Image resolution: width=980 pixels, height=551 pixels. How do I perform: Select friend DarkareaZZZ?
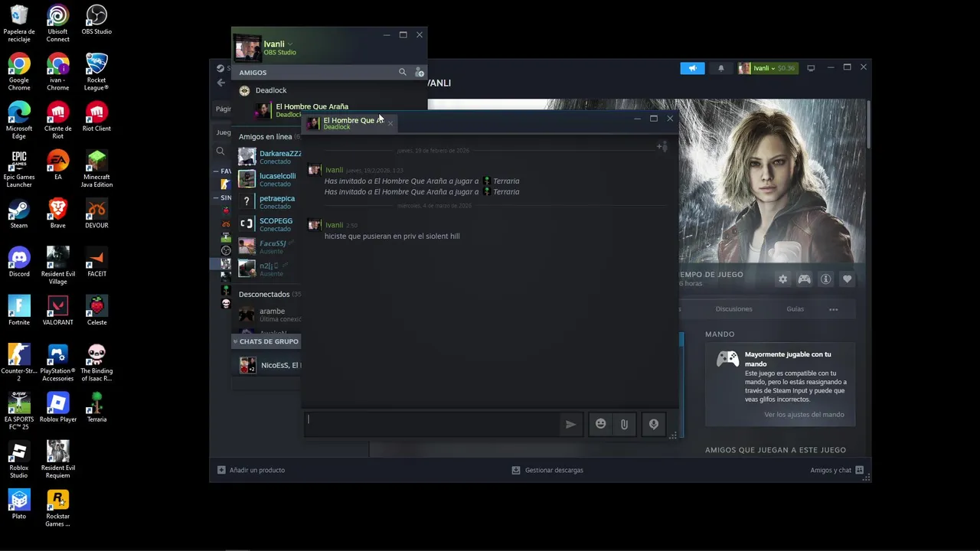point(269,157)
